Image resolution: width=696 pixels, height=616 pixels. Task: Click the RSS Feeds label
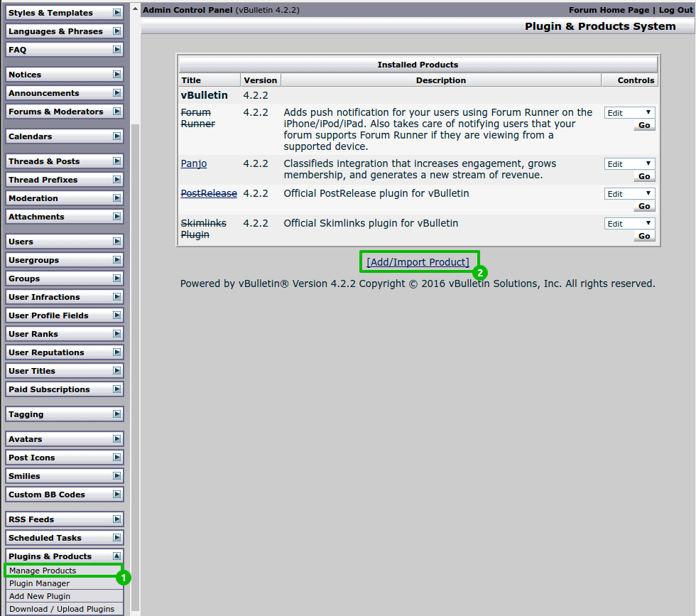pos(31,519)
